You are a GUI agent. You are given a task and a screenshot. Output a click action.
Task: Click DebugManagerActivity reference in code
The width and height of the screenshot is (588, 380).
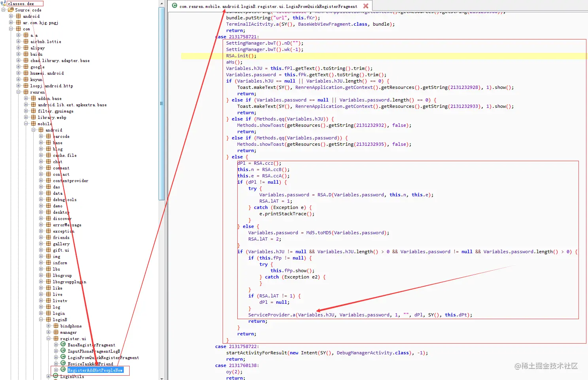click(364, 353)
